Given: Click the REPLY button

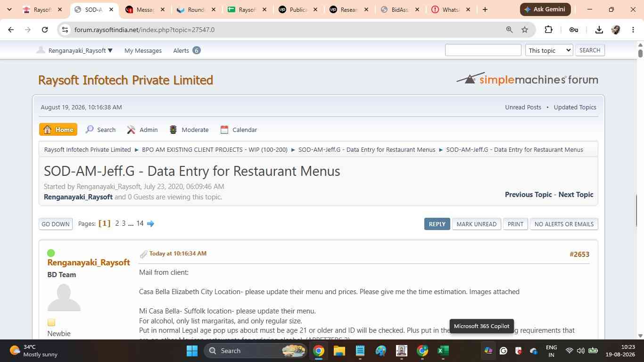Looking at the screenshot, I should click(x=437, y=224).
